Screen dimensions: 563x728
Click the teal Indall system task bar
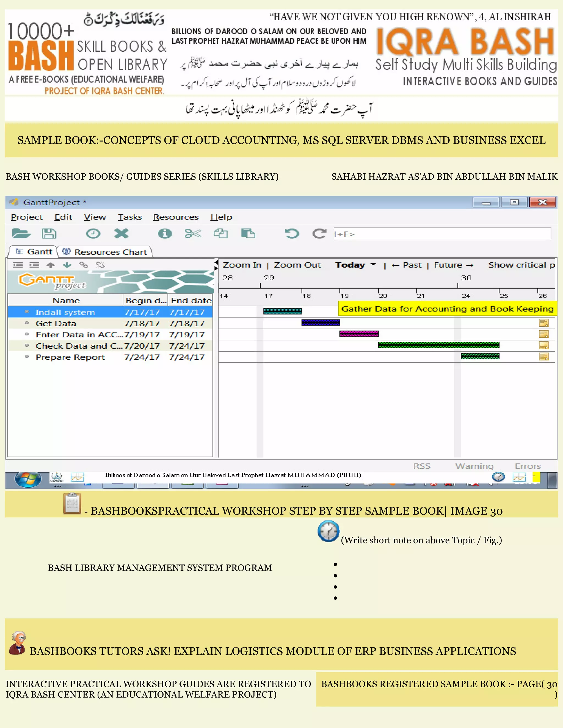[283, 311]
